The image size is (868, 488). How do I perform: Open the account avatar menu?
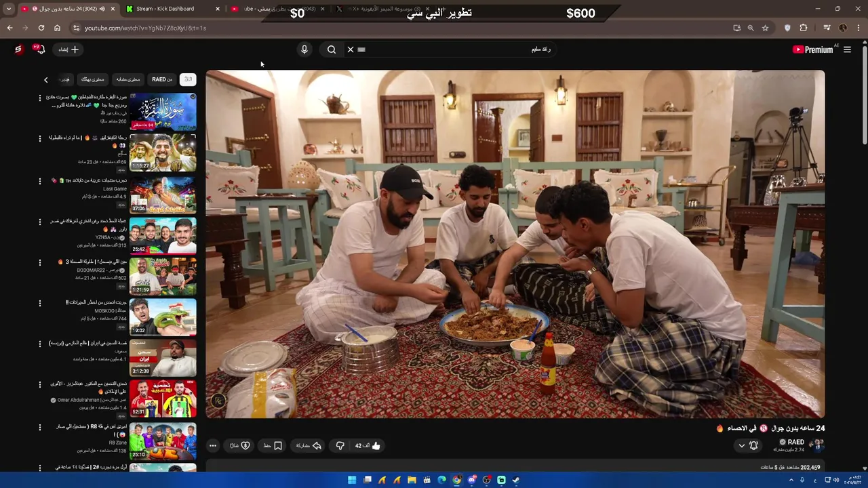point(18,49)
